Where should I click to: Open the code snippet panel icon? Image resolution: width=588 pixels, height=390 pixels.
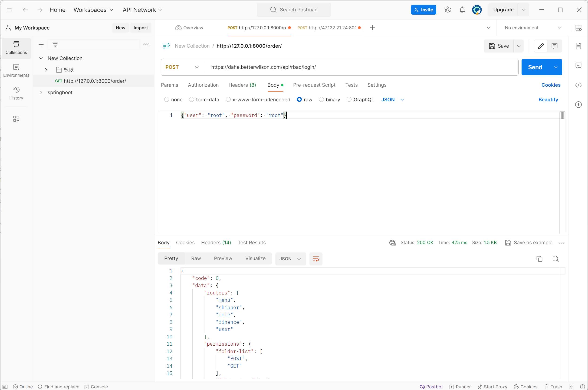578,85
